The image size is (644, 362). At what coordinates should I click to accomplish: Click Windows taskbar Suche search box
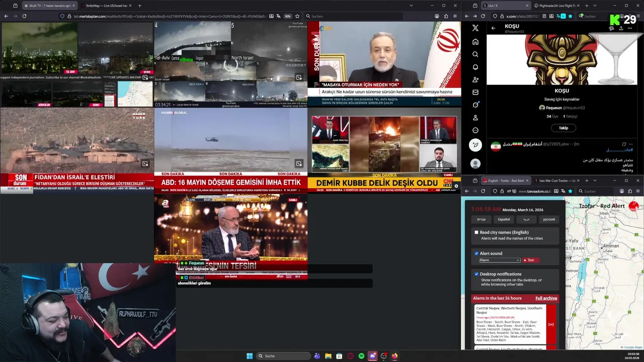283,356
